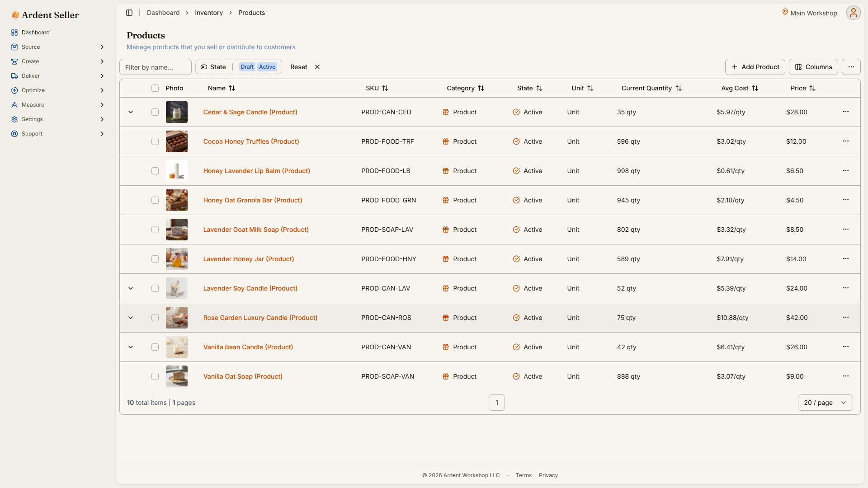Open the Dashboard sidebar item
Screen dimensions: 868x488
58,33
